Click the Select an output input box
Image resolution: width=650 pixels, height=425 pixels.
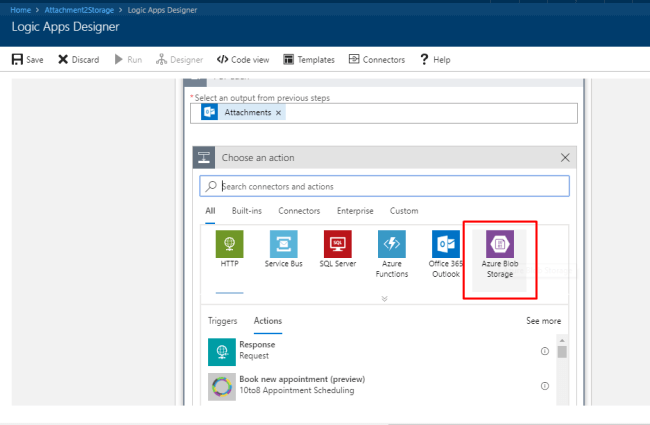[383, 113]
